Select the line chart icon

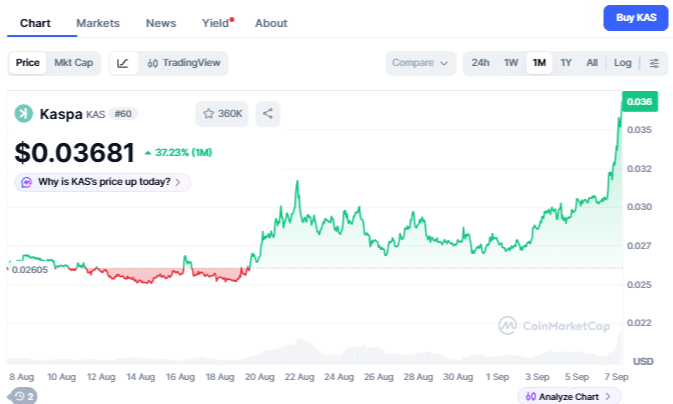(123, 63)
